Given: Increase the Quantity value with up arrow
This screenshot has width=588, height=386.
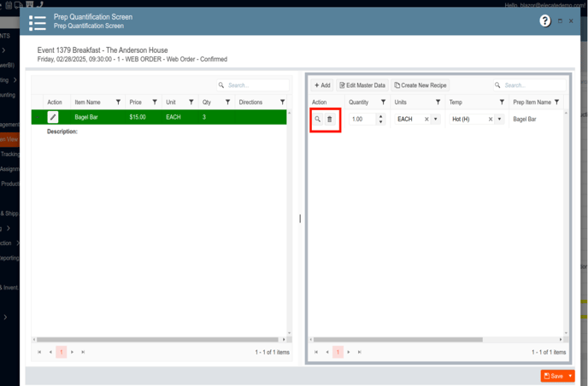Looking at the screenshot, I should (x=381, y=117).
